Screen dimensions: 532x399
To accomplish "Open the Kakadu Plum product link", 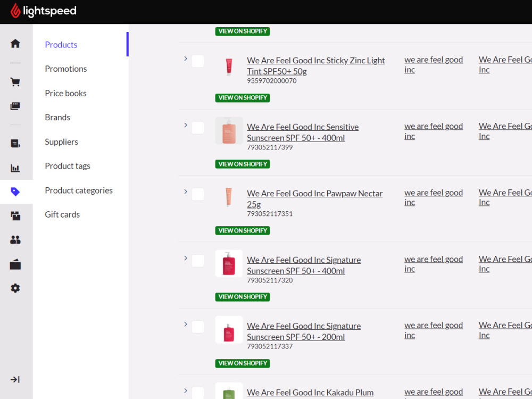I will [310, 393].
